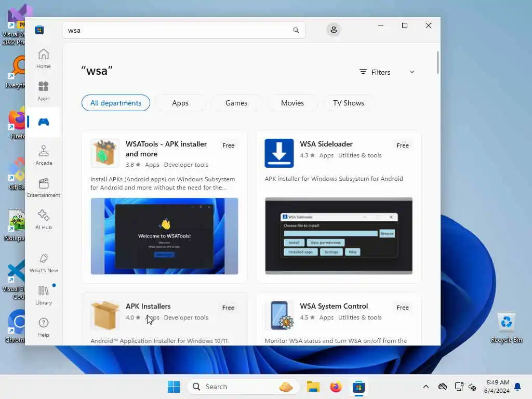Click the WSA Sideloader download arrow icon
Viewport: 532px width, 399px height.
279,153
